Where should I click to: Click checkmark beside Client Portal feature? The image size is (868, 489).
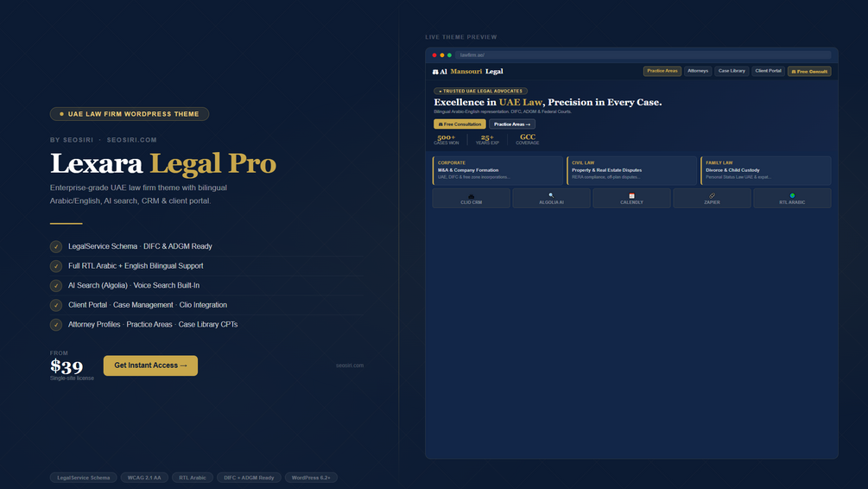pyautogui.click(x=56, y=305)
